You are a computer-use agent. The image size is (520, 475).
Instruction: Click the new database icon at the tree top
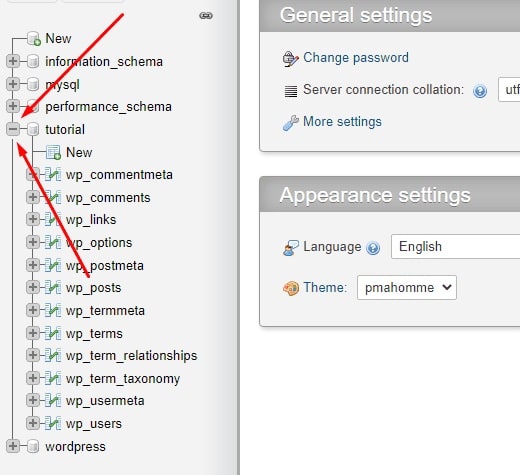point(34,39)
